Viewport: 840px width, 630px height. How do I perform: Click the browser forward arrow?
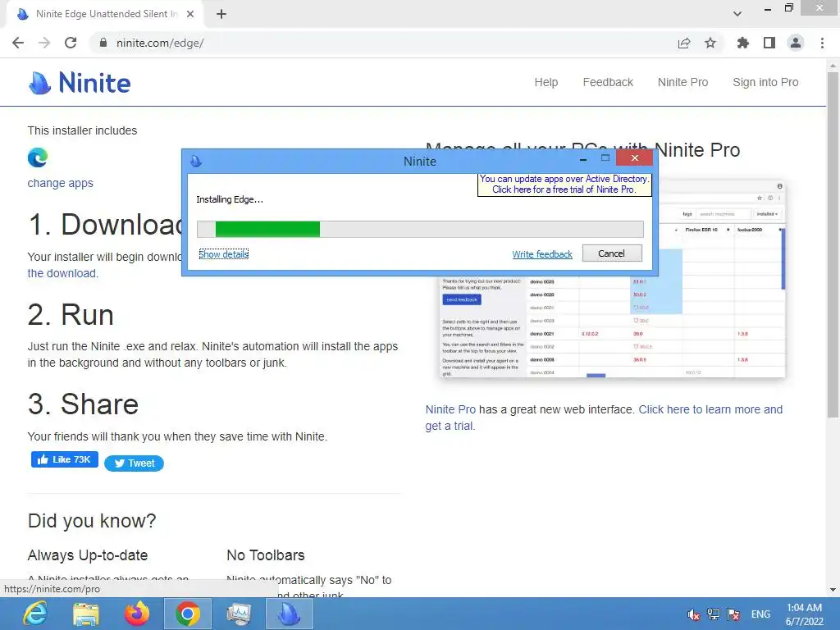click(x=44, y=43)
